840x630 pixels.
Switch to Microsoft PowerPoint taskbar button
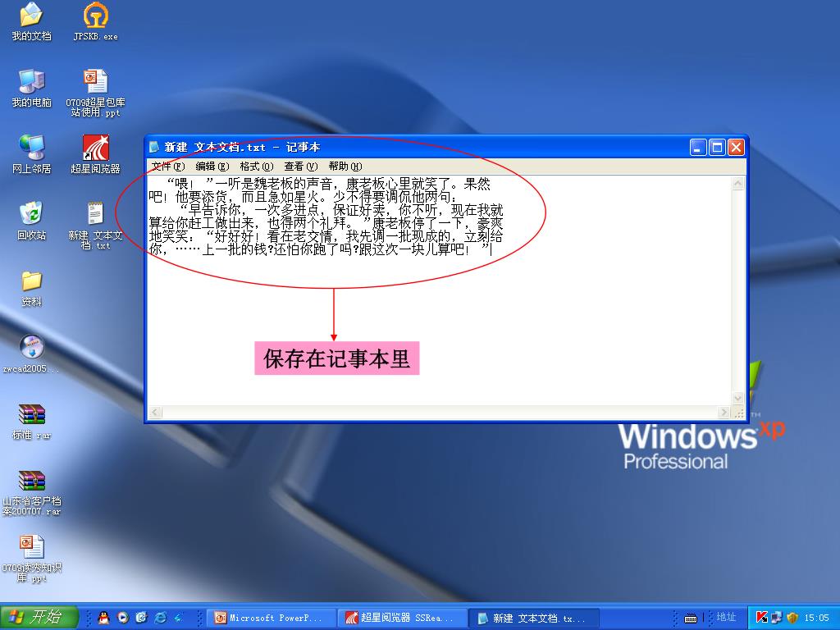pyautogui.click(x=272, y=618)
